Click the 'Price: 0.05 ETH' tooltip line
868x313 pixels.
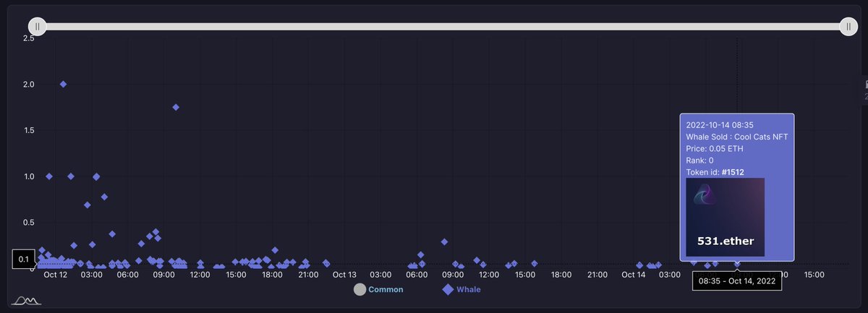click(714, 148)
